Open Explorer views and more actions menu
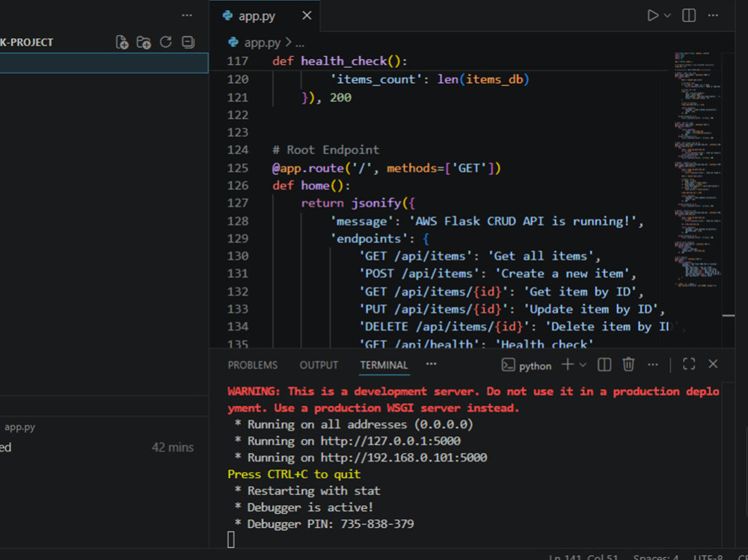 pos(187,15)
